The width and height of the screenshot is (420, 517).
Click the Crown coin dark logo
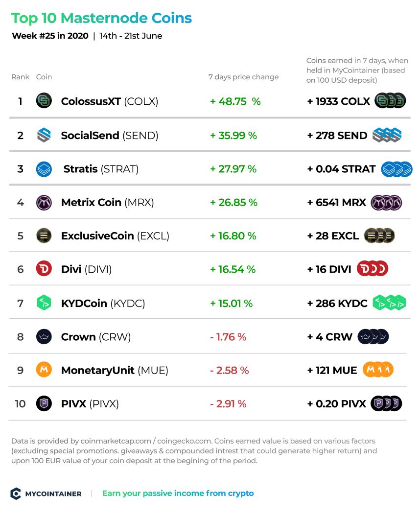point(44,337)
